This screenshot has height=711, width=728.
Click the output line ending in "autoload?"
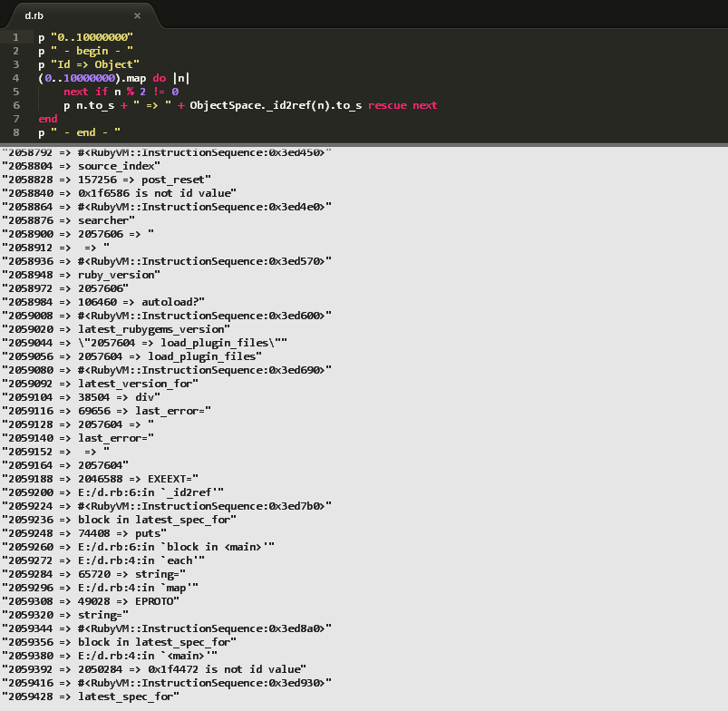(x=103, y=302)
